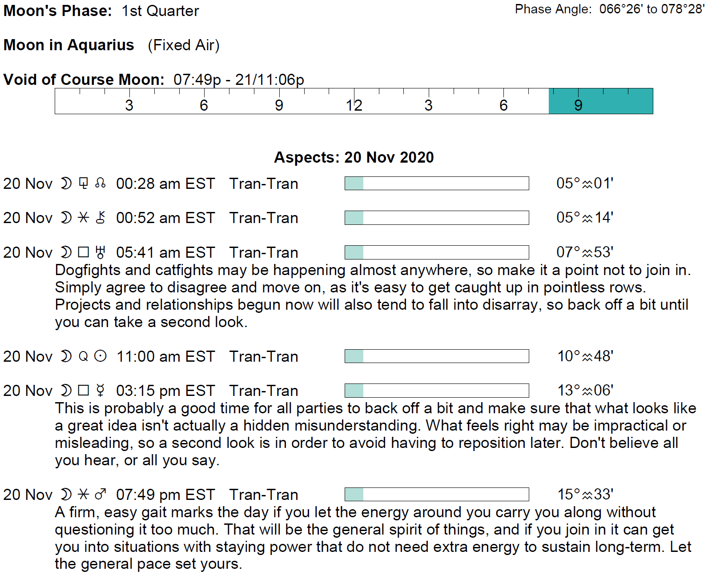Image resolution: width=728 pixels, height=575 pixels.
Task: Click the "Void of Course Moon:" label
Action: pyautogui.click(x=84, y=80)
